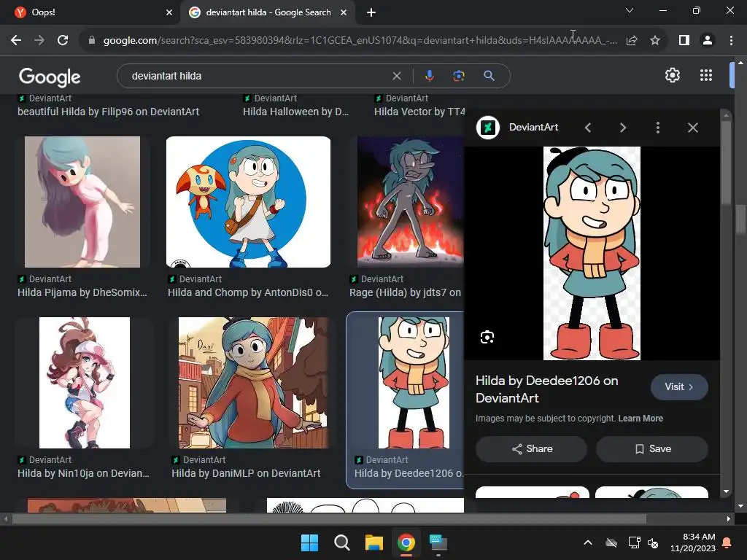This screenshot has width=747, height=560.
Task: Reload the Google search page
Action: [x=63, y=41]
